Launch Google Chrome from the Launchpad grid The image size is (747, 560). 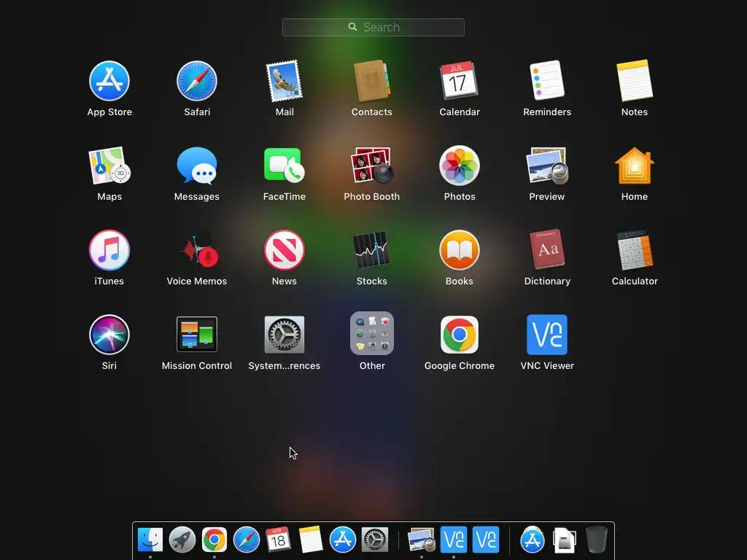point(460,334)
